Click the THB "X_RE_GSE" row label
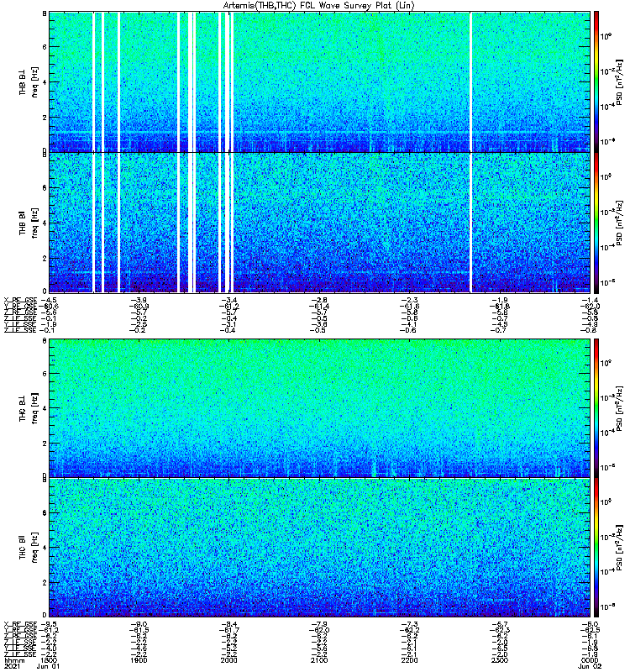 [20, 300]
